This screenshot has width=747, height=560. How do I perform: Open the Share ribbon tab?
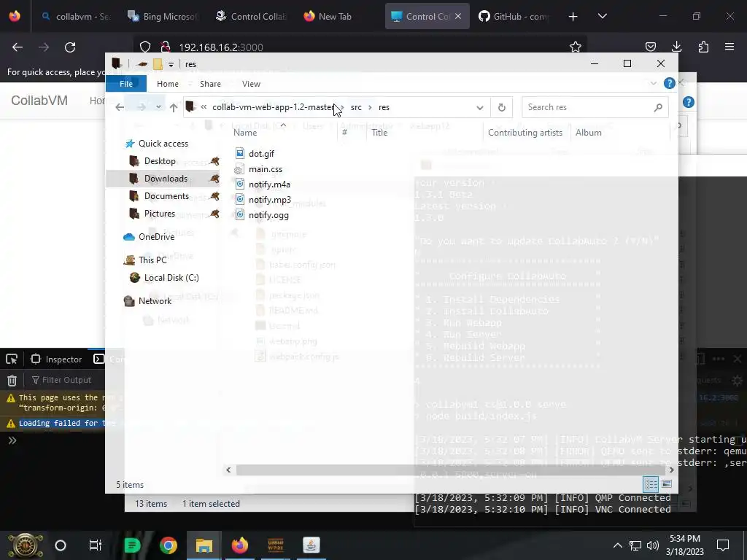tap(210, 84)
